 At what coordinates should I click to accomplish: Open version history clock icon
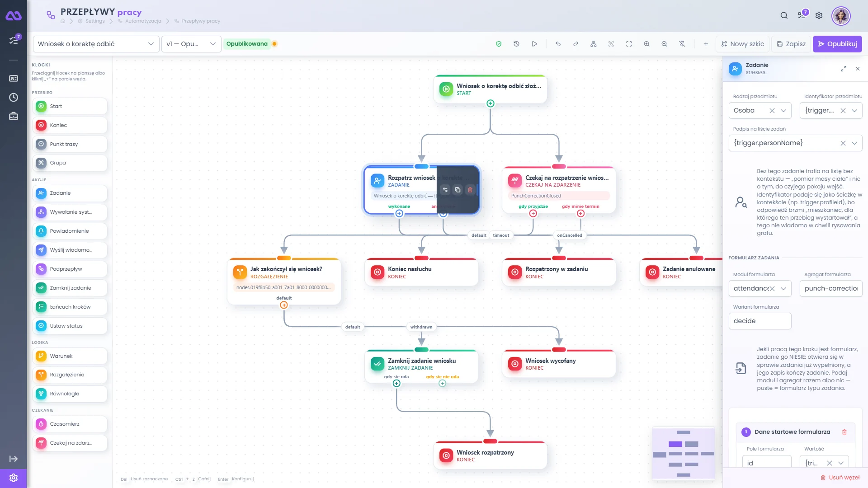(516, 44)
